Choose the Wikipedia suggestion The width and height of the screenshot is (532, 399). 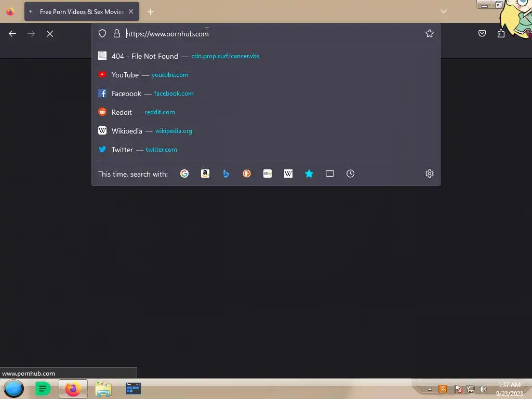(265, 130)
